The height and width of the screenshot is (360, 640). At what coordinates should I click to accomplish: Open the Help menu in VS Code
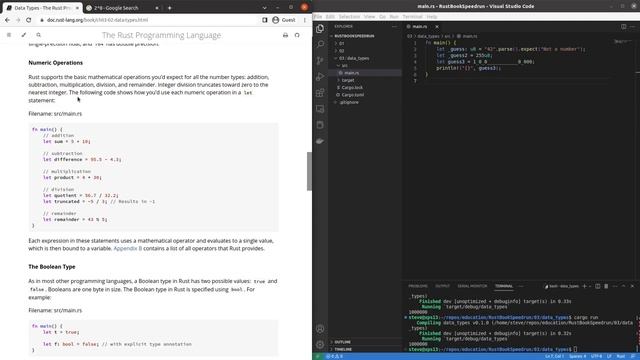pyautogui.click(x=432, y=17)
